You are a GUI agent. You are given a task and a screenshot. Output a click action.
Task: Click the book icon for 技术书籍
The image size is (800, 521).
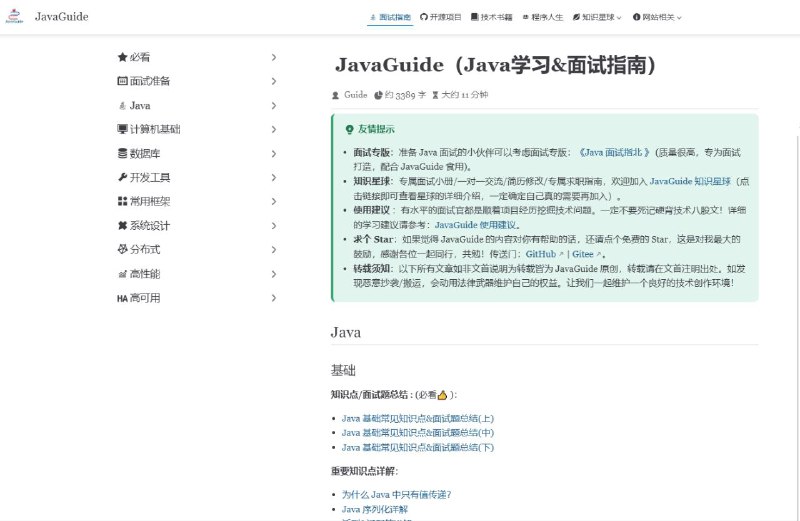[x=475, y=18]
